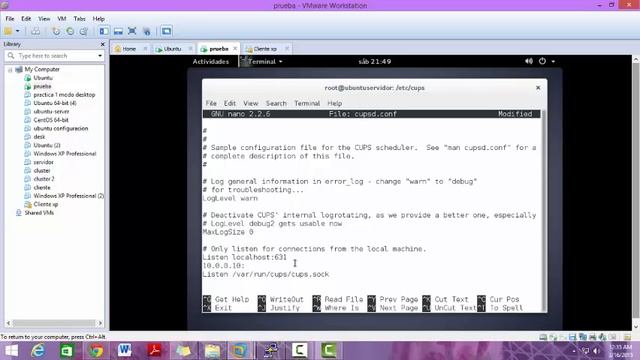Open the VM menu
640x360 pixels.
[x=62, y=19]
